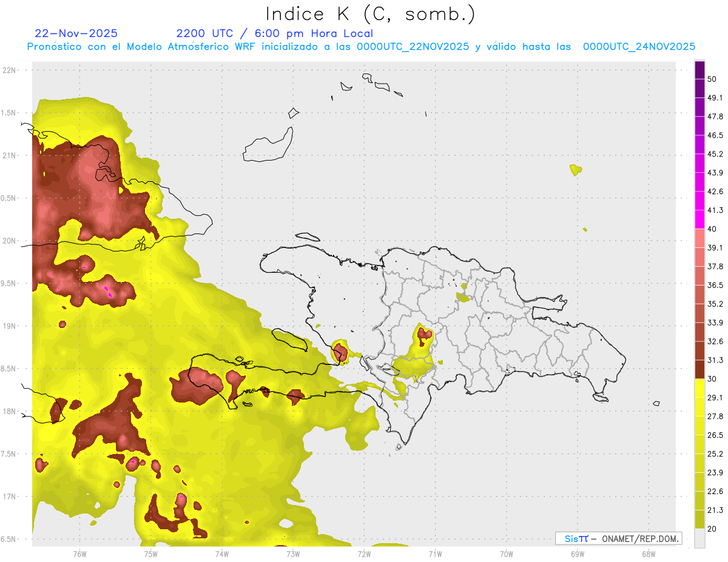Click the 19N latitude label
728x562 pixels.
pyautogui.click(x=9, y=326)
